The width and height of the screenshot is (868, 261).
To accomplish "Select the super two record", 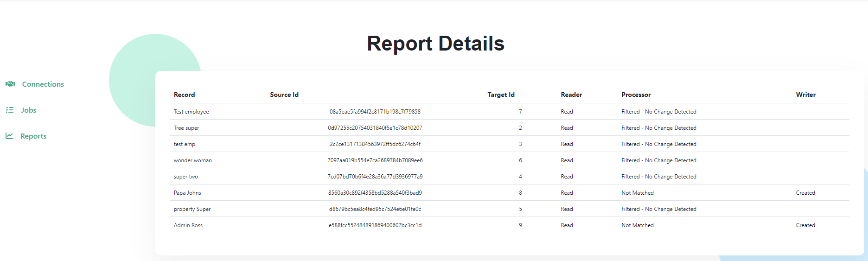I will pos(186,177).
